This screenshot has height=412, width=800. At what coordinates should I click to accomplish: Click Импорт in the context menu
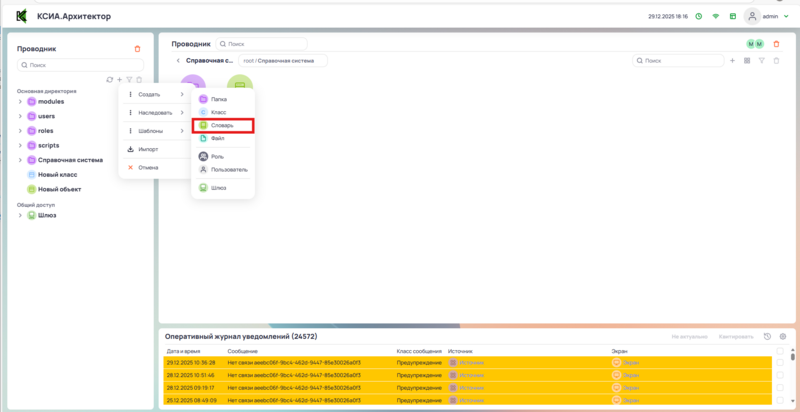(148, 149)
